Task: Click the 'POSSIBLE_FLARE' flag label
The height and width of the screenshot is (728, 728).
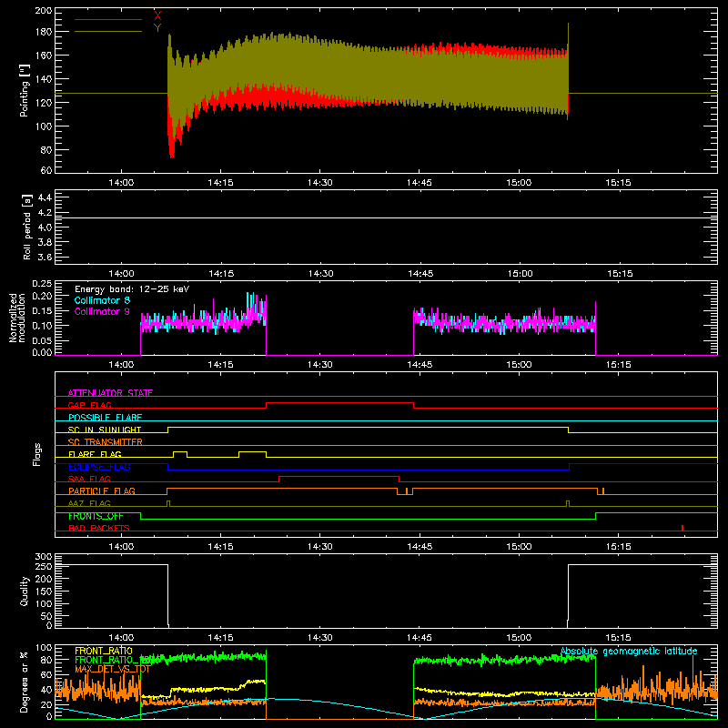Action: (x=105, y=418)
